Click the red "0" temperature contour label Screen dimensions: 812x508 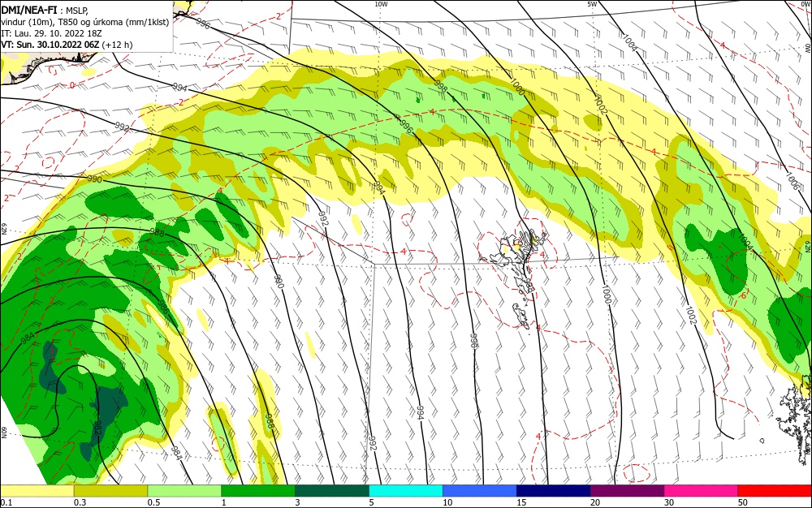click(x=72, y=85)
